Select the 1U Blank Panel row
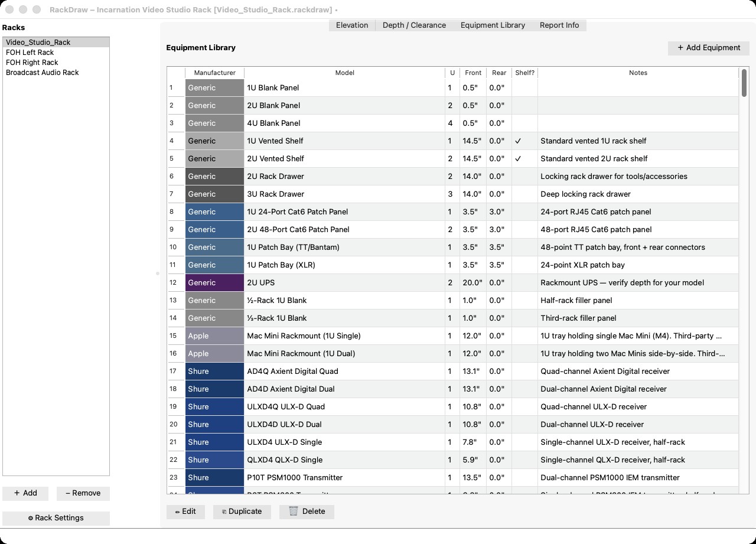 [x=453, y=88]
